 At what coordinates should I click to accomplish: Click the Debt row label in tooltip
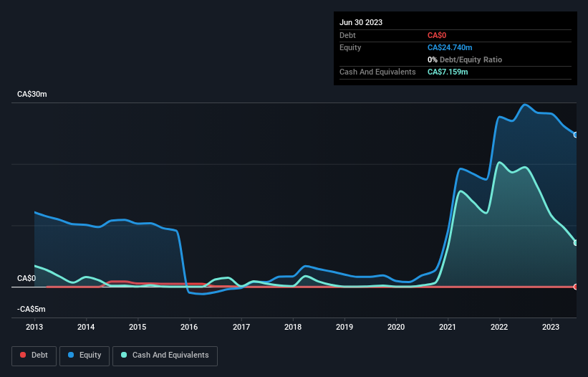click(x=347, y=35)
